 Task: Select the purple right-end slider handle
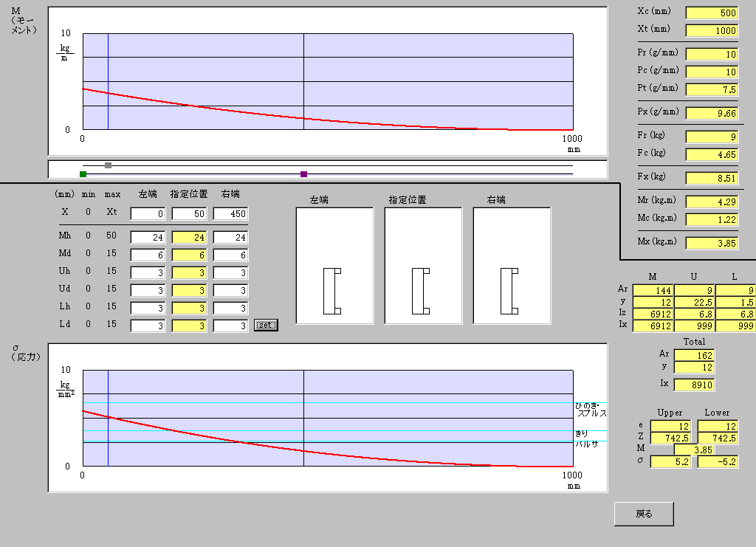[303, 174]
